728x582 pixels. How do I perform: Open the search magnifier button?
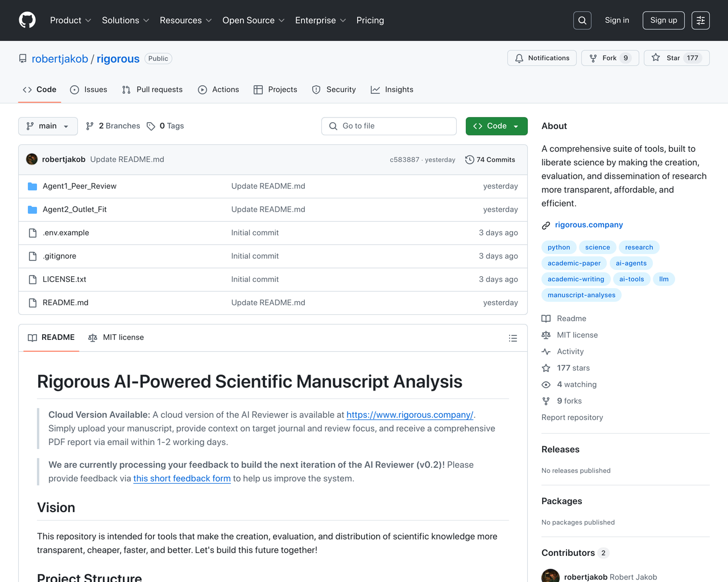coord(582,20)
